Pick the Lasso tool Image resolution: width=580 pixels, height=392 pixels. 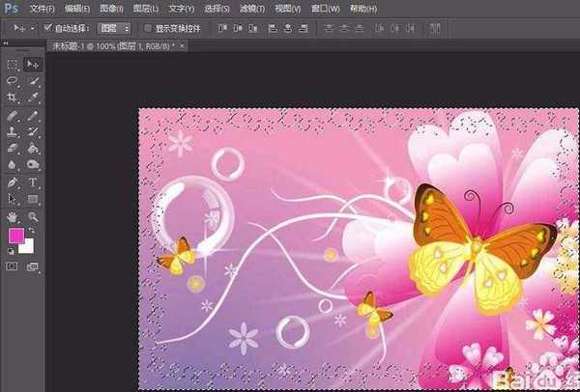point(13,81)
